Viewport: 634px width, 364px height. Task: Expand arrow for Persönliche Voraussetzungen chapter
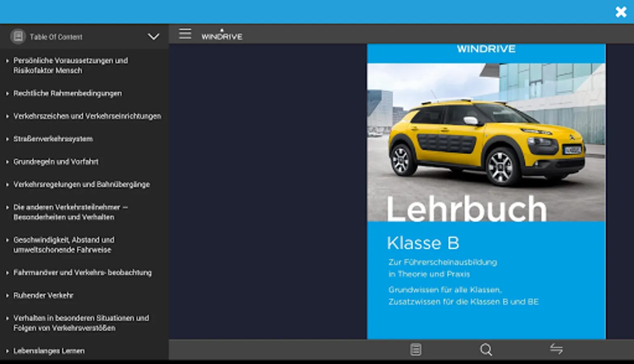pos(7,61)
